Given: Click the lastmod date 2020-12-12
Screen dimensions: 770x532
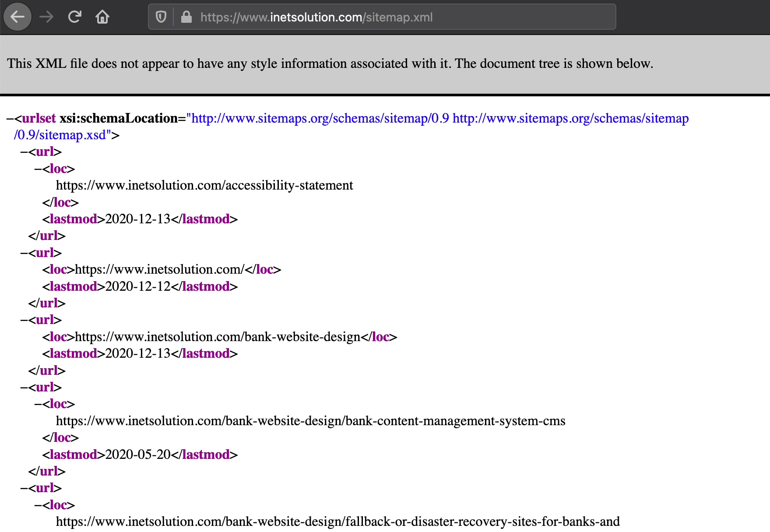Looking at the screenshot, I should (x=138, y=286).
